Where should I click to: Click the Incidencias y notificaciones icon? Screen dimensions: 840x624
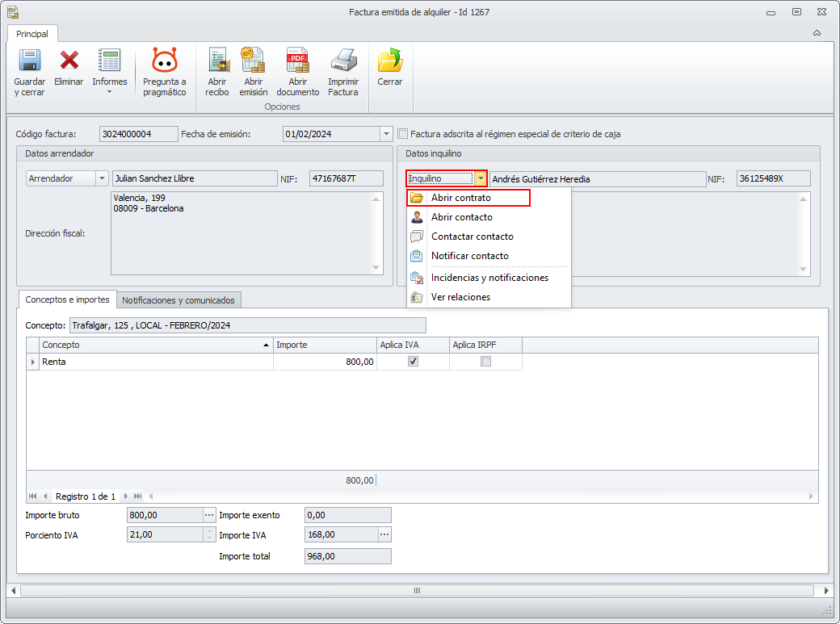pyautogui.click(x=417, y=278)
